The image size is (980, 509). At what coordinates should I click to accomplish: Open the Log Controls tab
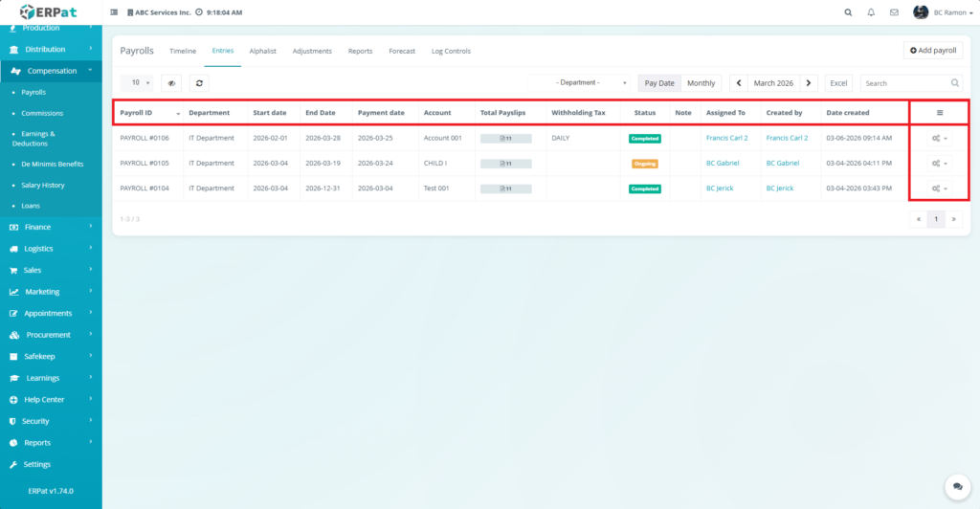pos(451,51)
